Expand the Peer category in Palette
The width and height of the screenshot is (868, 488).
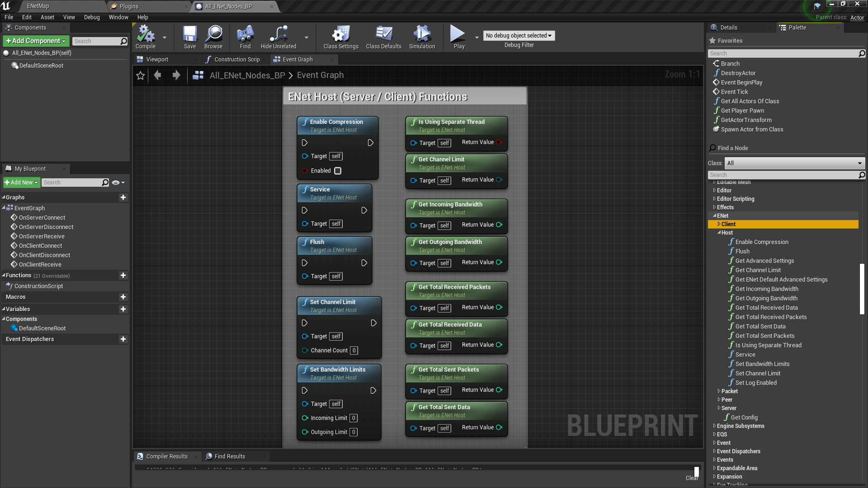click(719, 399)
